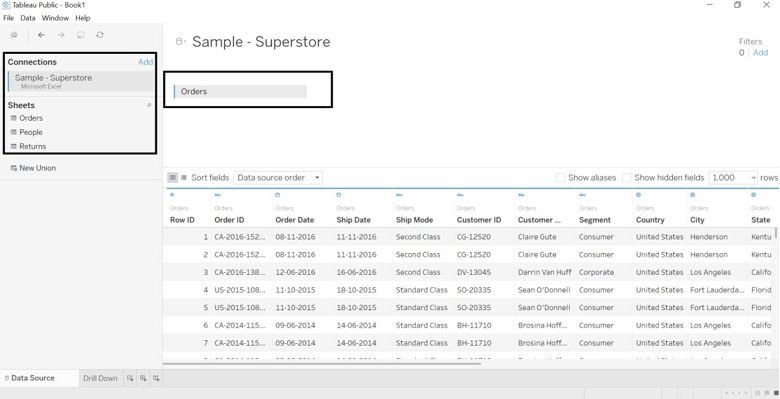Click the Order ID Abc type icon
Screen dimensions: 780x399
[x=217, y=195]
